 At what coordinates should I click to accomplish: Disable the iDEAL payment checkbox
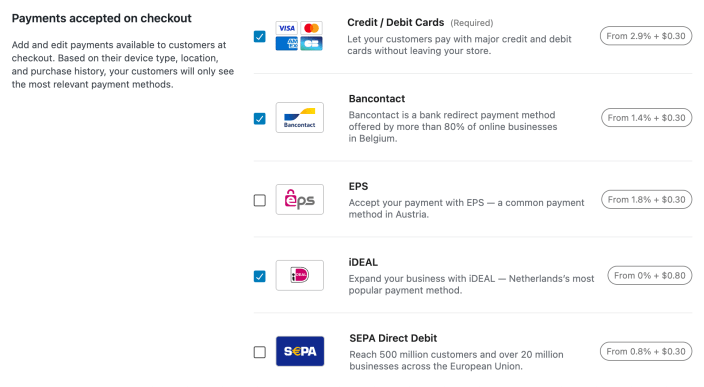tap(260, 276)
